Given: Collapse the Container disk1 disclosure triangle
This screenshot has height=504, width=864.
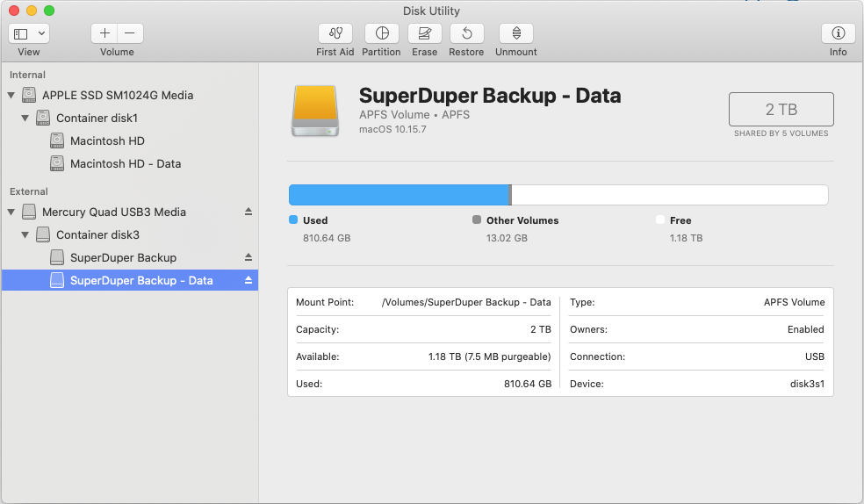Looking at the screenshot, I should (x=25, y=118).
